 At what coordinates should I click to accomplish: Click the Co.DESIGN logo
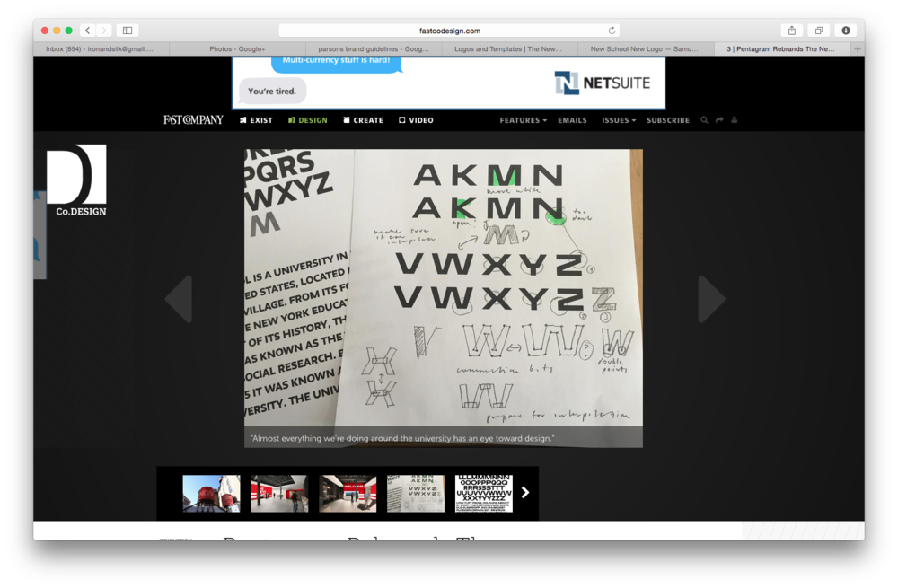(77, 180)
